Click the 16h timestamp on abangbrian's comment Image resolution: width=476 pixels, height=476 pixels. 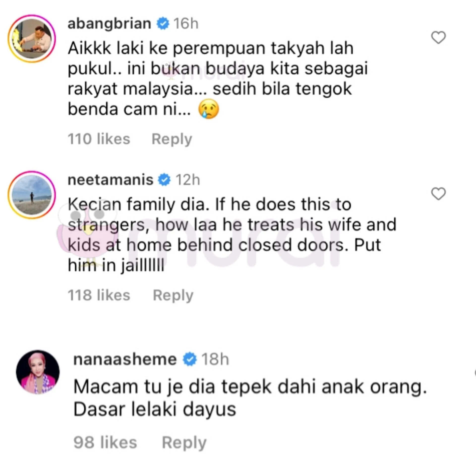point(186,24)
